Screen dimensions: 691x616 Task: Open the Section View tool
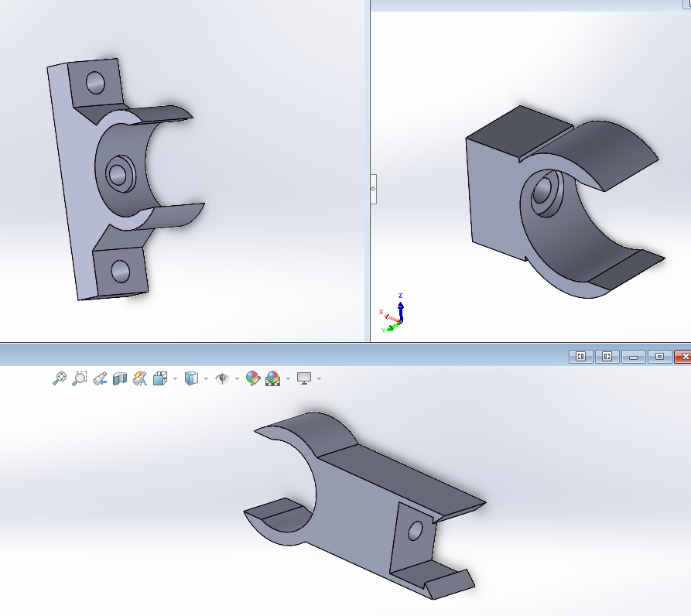pyautogui.click(x=120, y=378)
